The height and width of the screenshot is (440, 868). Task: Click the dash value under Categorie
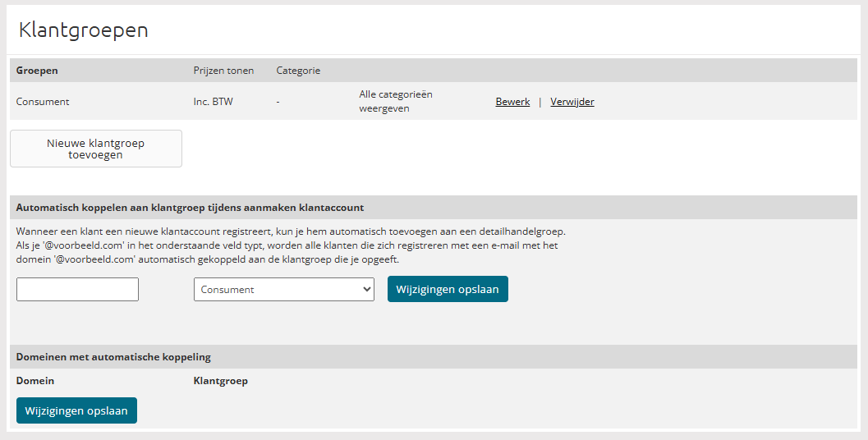[278, 102]
